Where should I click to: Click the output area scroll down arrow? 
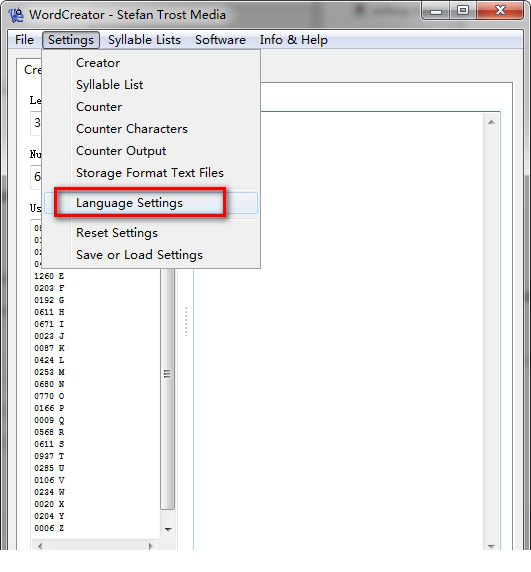pos(491,546)
